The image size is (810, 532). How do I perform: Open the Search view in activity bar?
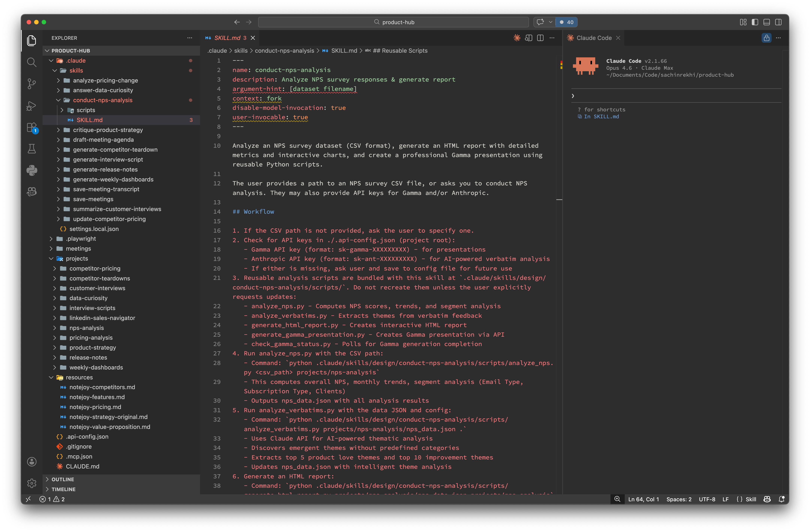click(31, 62)
